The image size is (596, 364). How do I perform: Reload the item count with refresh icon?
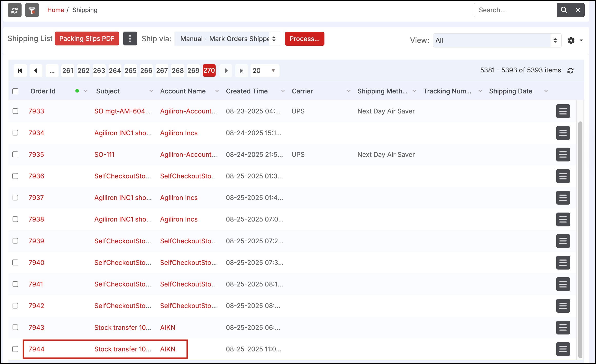tap(570, 71)
